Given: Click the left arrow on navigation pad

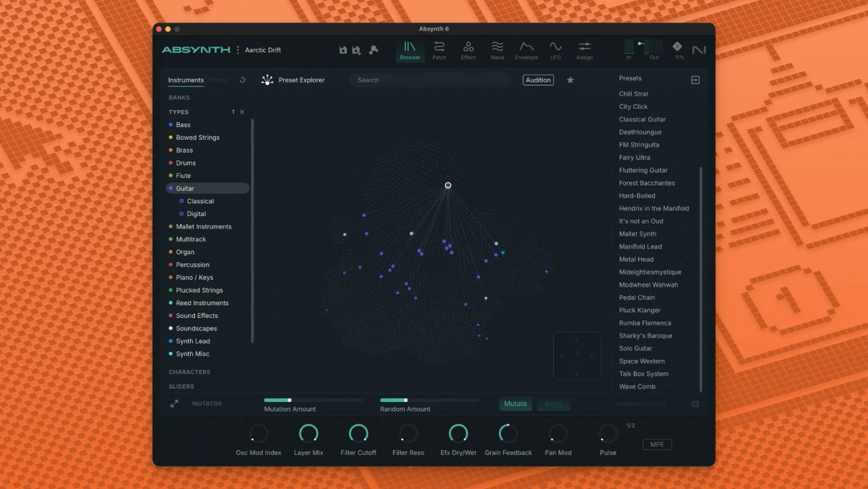Looking at the screenshot, I should click(x=562, y=356).
